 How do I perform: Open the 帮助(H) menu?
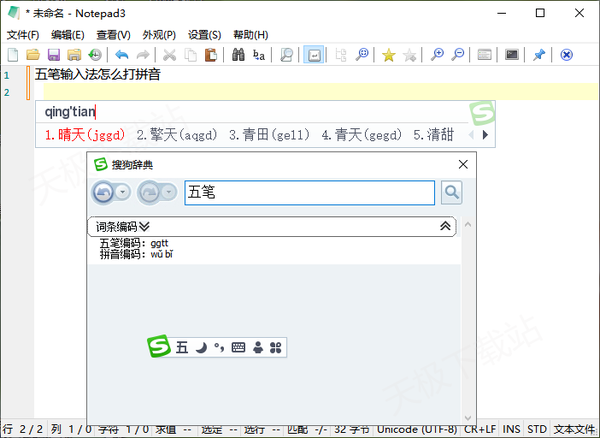[251, 35]
